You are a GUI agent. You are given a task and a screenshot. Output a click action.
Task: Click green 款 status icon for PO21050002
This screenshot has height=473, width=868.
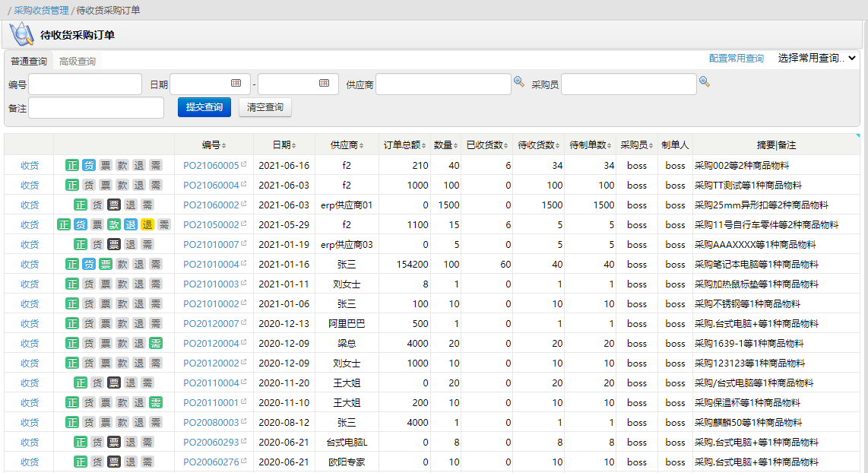[114, 224]
